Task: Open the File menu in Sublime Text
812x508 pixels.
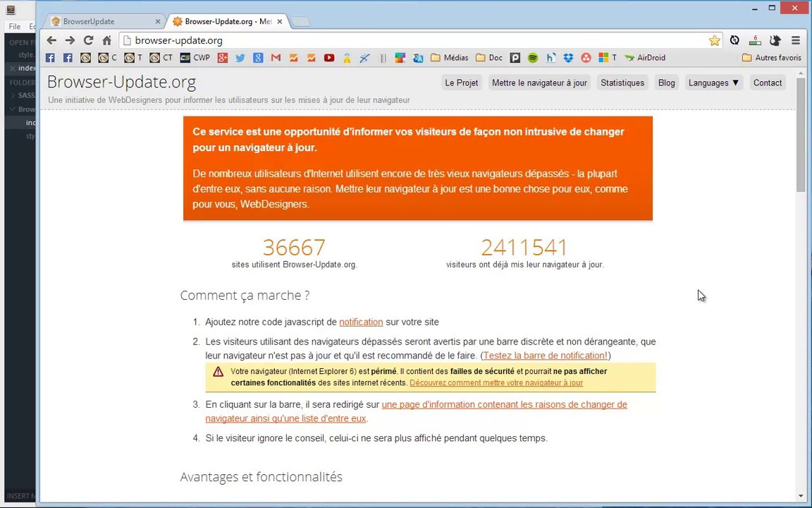Action: 15,26
